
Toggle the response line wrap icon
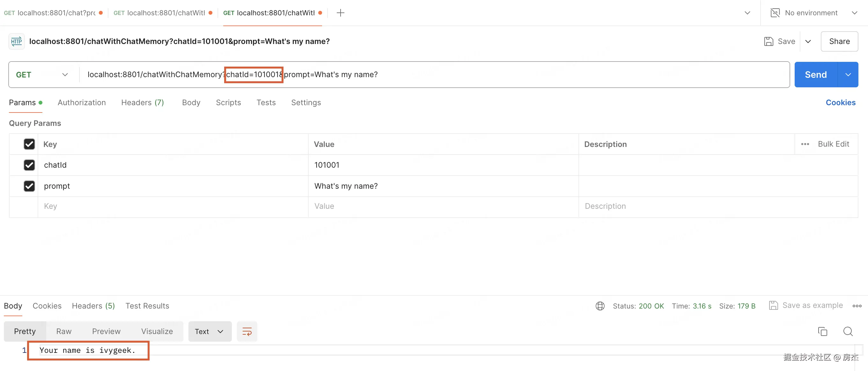(247, 331)
